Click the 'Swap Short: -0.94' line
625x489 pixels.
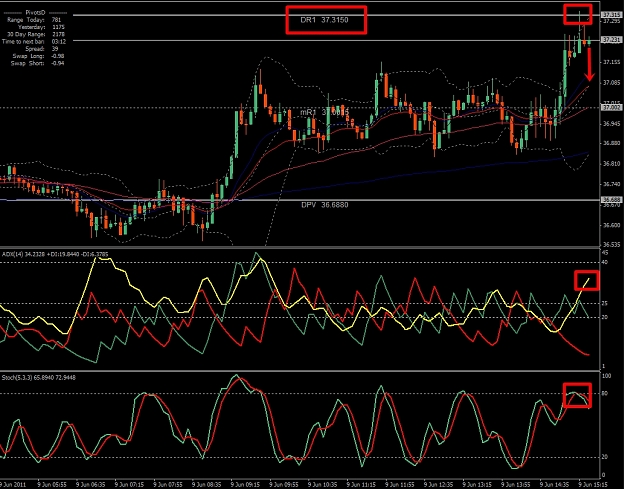tap(37, 63)
